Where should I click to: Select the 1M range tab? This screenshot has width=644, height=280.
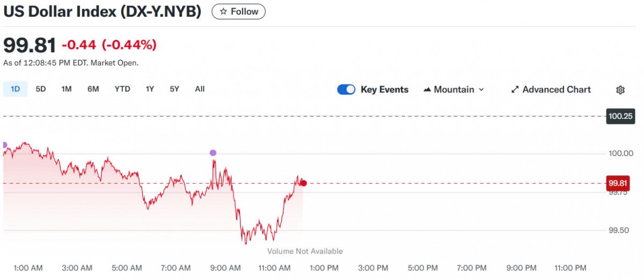pyautogui.click(x=67, y=89)
